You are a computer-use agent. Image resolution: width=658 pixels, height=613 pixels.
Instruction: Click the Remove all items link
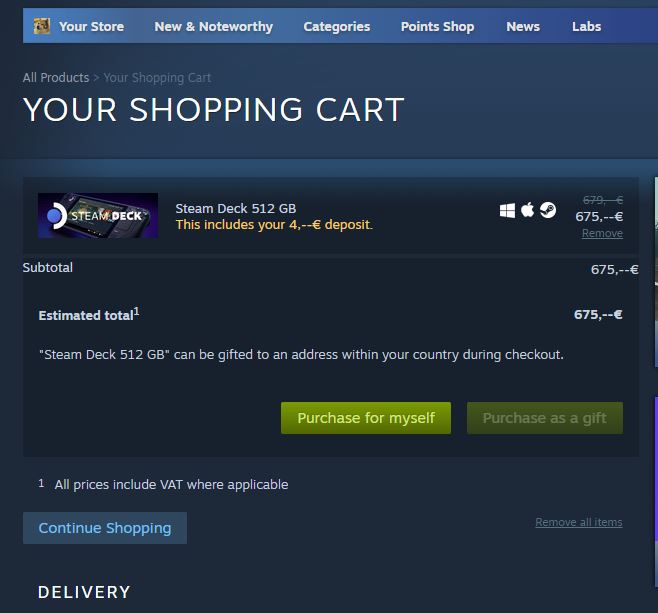pos(579,522)
